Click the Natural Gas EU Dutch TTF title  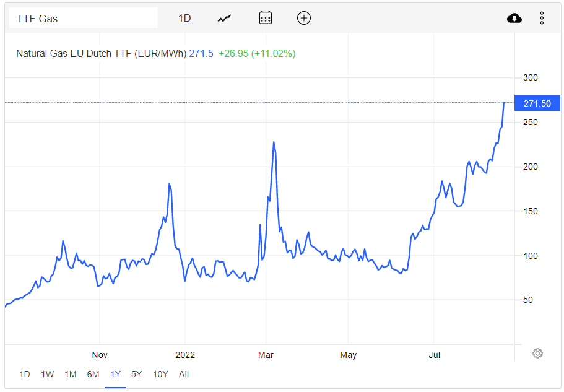(102, 54)
